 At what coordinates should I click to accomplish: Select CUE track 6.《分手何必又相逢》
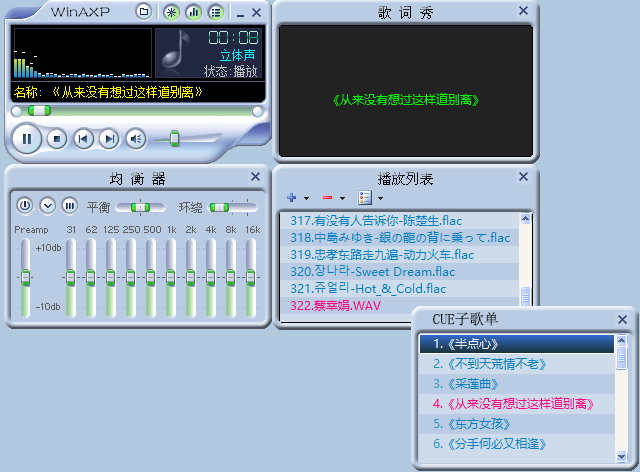(517, 444)
